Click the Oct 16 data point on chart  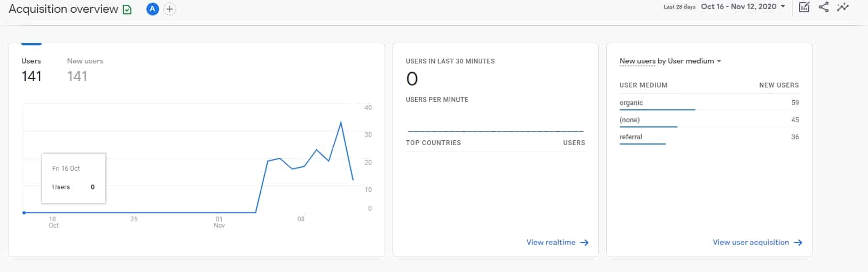[24, 213]
